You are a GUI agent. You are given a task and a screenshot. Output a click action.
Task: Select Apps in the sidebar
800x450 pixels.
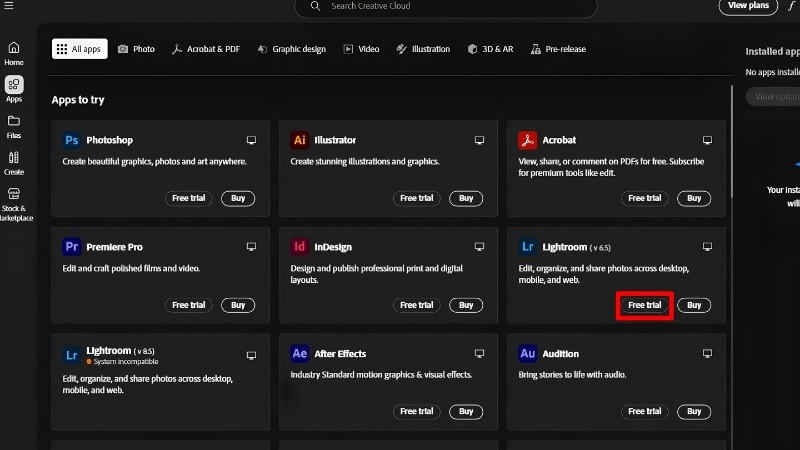pos(14,90)
